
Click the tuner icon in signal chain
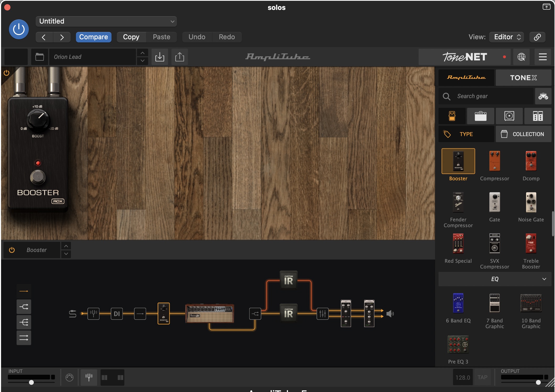(93, 313)
